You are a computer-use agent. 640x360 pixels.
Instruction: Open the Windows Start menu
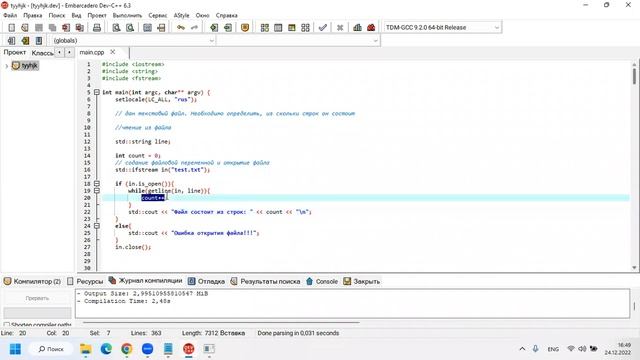(x=15, y=349)
